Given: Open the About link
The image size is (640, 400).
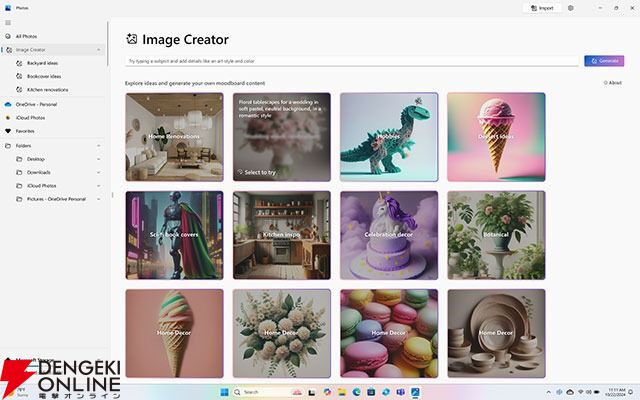Looking at the screenshot, I should pyautogui.click(x=612, y=83).
